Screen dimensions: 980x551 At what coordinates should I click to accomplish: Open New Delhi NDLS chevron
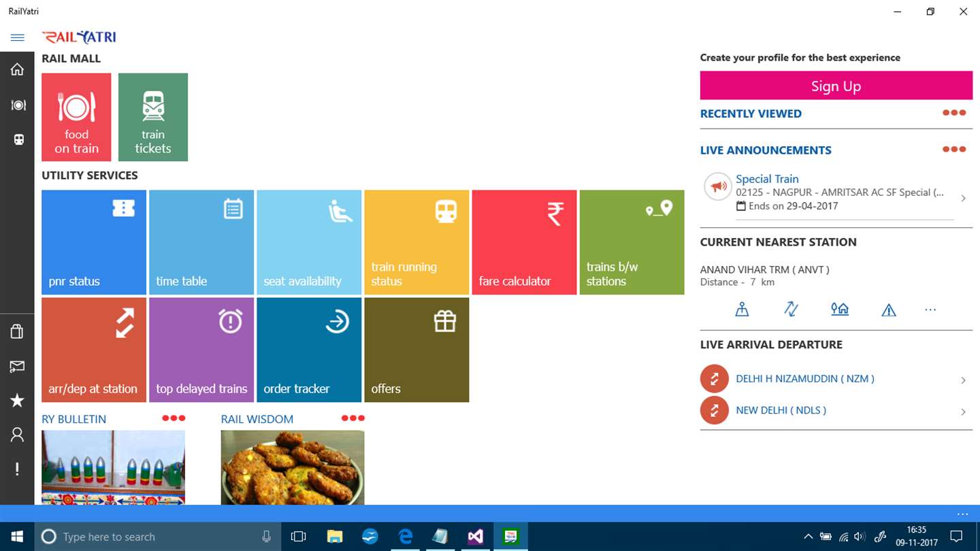[963, 412]
